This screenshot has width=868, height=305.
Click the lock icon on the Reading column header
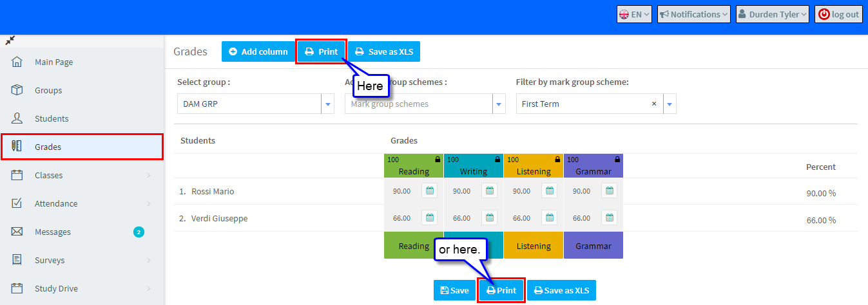438,160
